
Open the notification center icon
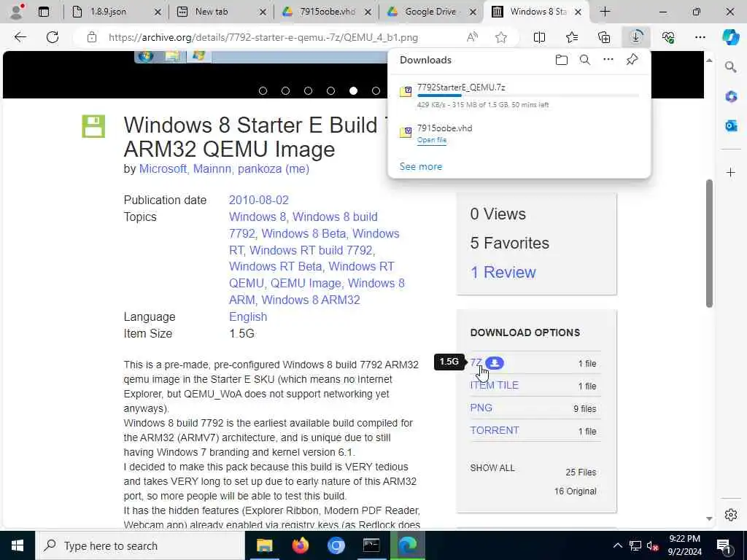pos(724,545)
